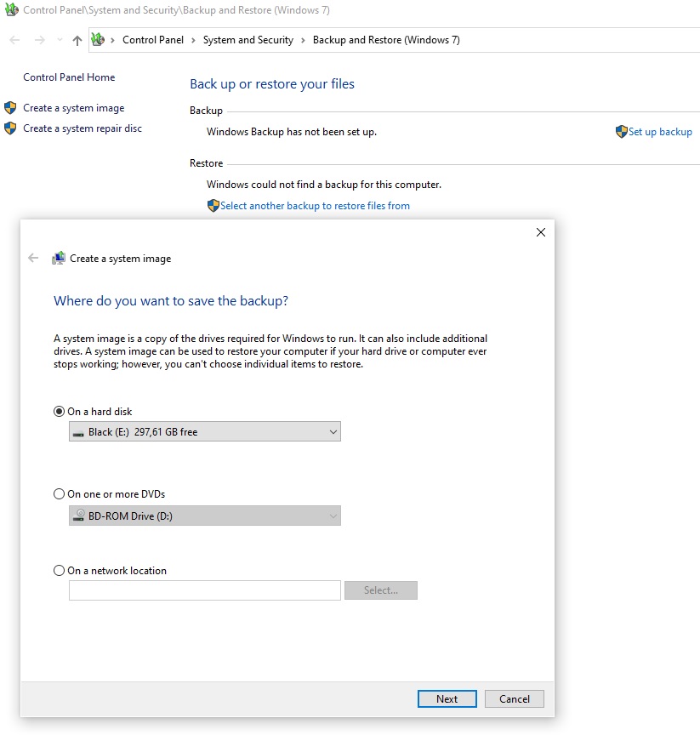Close the Create a system image dialog

point(541,232)
